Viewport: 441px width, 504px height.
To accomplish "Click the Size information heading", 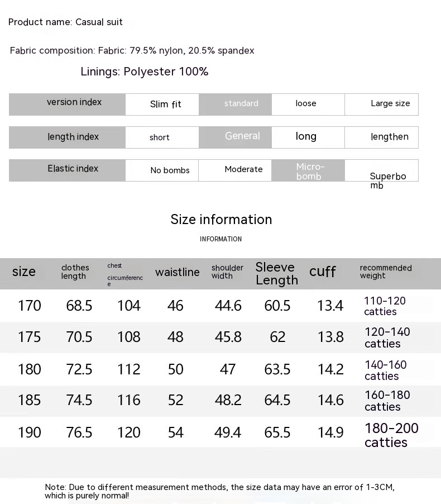I will click(221, 220).
